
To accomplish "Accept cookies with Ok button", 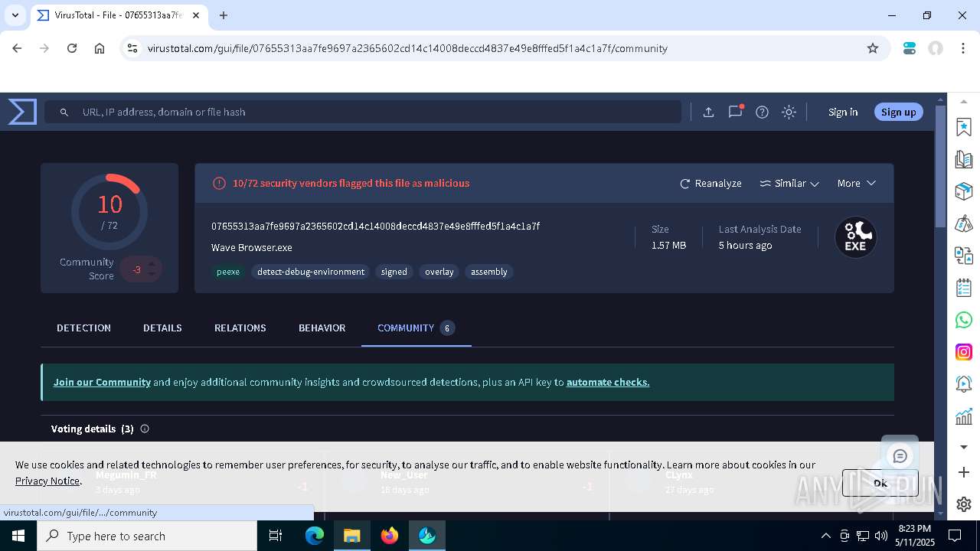I will pyautogui.click(x=880, y=483).
